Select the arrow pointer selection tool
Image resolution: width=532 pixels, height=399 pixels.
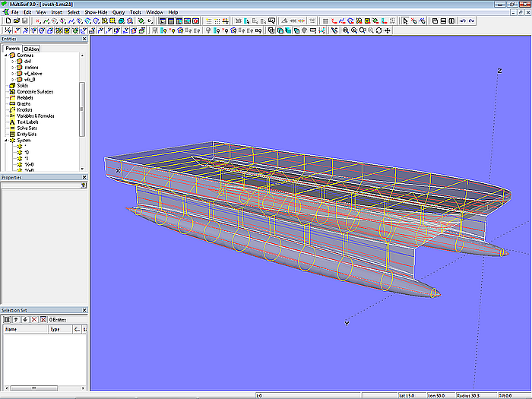404,21
